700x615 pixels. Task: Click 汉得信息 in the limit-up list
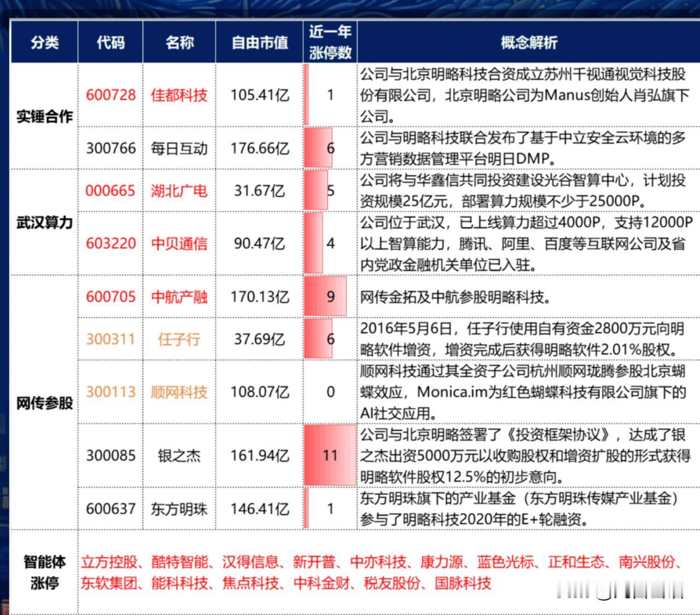(250, 562)
